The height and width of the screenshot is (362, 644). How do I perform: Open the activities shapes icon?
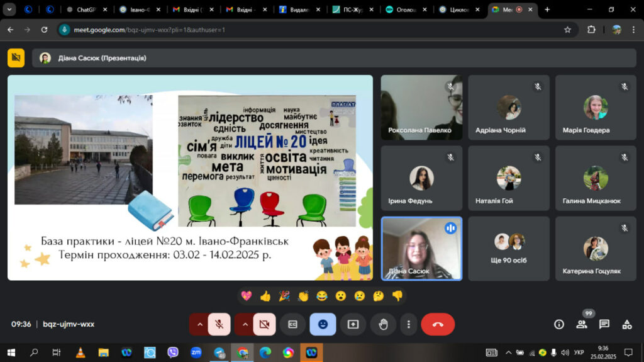[x=627, y=324]
